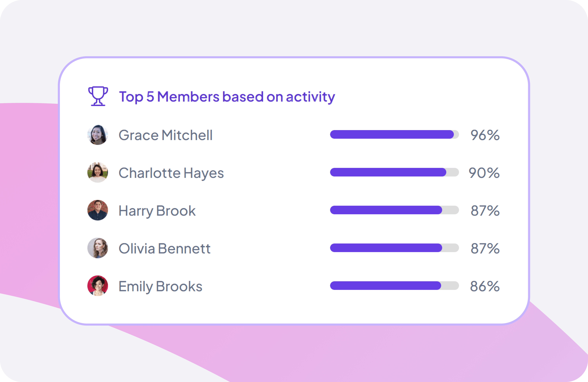The width and height of the screenshot is (588, 382).
Task: Open Charlotte Hayes' profile avatar
Action: coord(98,172)
